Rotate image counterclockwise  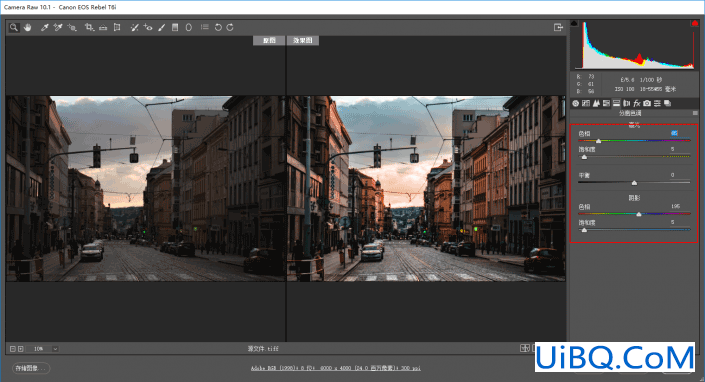(218, 27)
